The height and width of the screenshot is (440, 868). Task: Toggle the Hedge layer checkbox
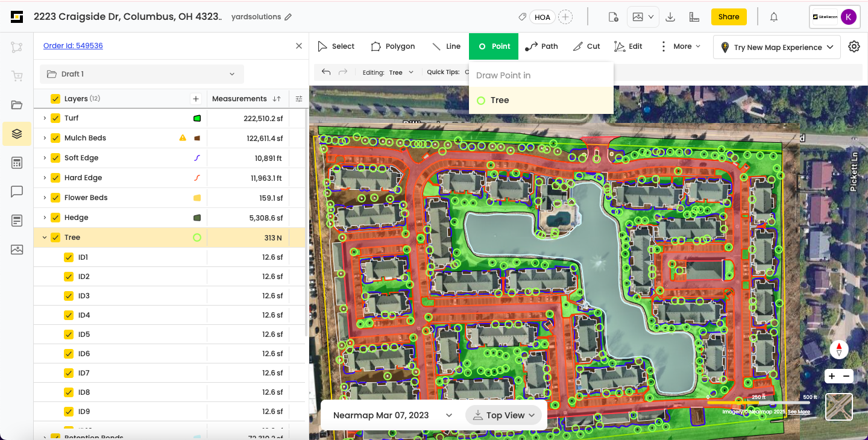(x=55, y=218)
